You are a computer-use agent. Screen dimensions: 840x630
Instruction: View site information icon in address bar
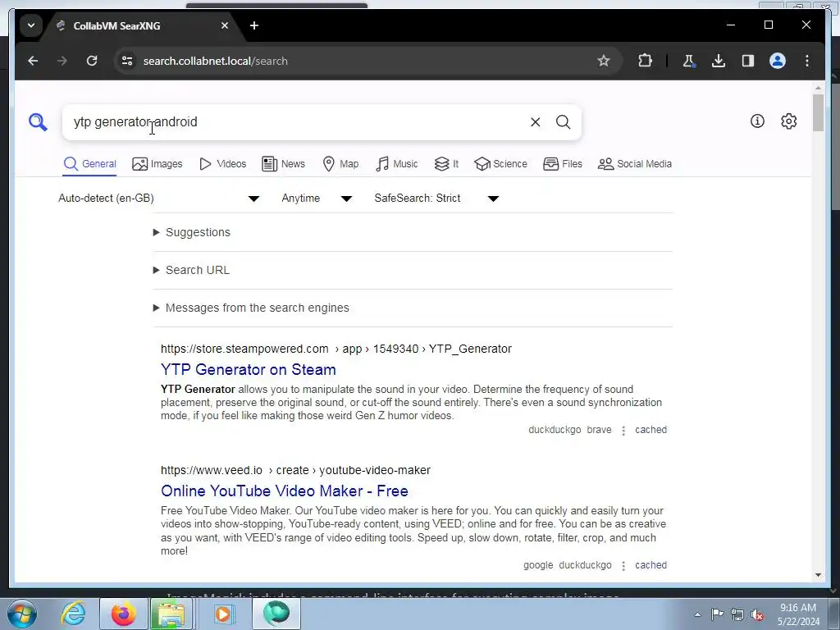pyautogui.click(x=127, y=61)
